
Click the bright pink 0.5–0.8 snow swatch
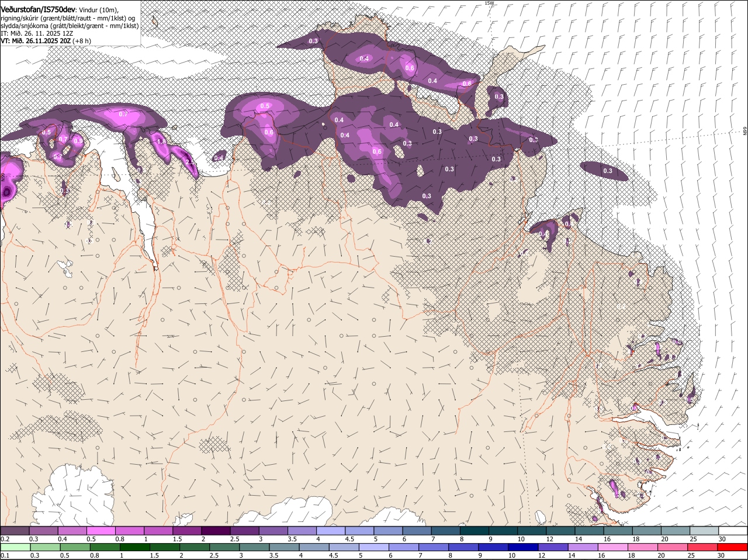coord(101,530)
